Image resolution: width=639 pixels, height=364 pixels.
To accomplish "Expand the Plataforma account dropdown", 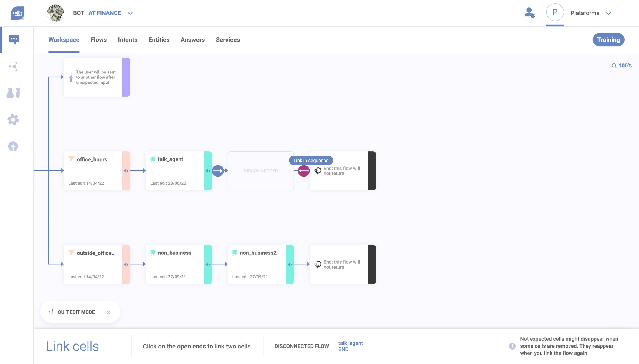I will point(609,13).
